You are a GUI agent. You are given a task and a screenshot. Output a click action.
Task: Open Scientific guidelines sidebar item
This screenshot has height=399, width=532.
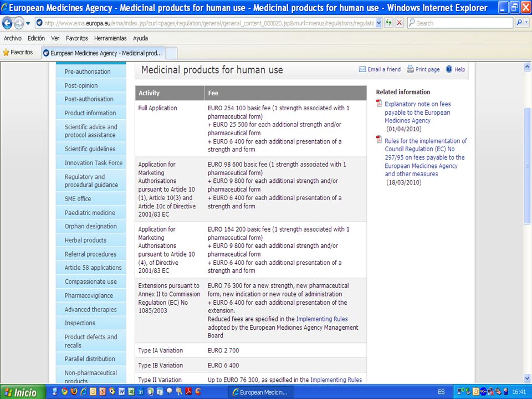coord(90,149)
